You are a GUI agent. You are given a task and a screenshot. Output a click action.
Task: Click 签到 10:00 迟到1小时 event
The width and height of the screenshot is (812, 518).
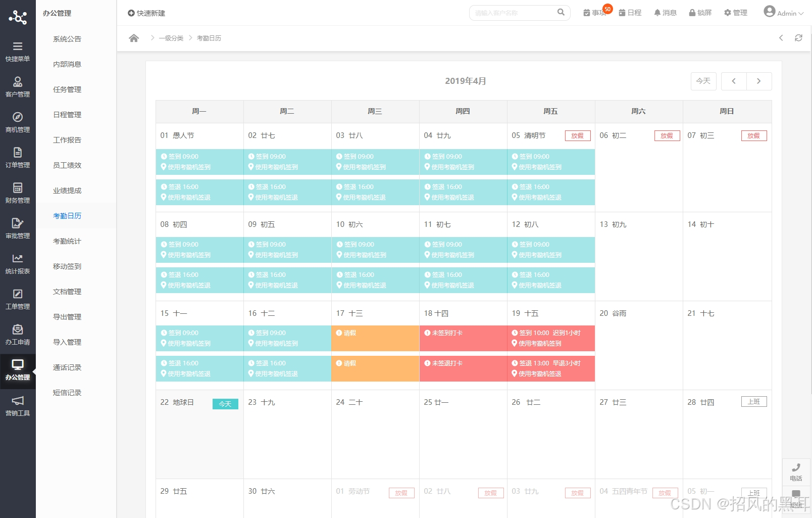coord(551,338)
